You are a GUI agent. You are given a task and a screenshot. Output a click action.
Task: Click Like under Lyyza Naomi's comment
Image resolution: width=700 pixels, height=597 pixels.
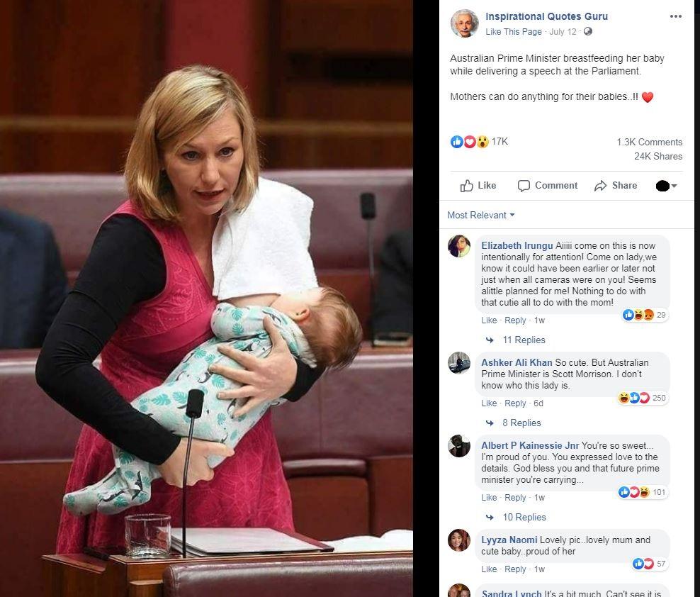489,569
